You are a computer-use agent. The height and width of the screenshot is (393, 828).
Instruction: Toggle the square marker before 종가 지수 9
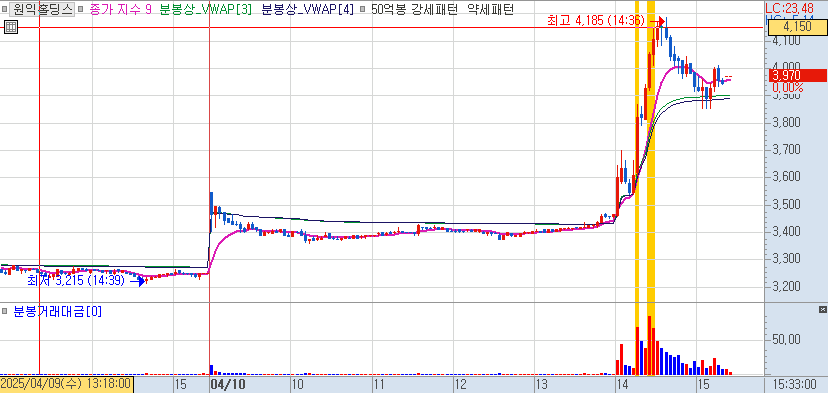click(x=81, y=9)
